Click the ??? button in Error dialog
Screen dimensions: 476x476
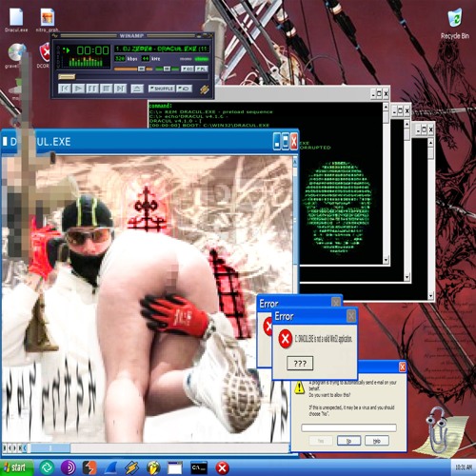300,364
